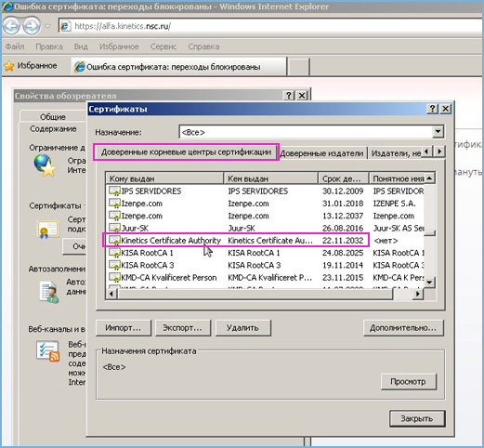Open the Сервис menu
The height and width of the screenshot is (448, 484).
pyautogui.click(x=164, y=46)
